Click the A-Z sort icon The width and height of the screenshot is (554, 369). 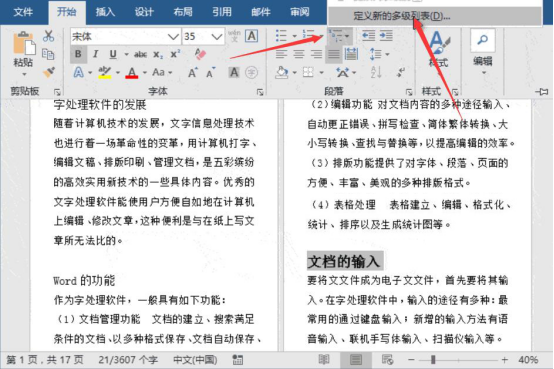(x=376, y=72)
